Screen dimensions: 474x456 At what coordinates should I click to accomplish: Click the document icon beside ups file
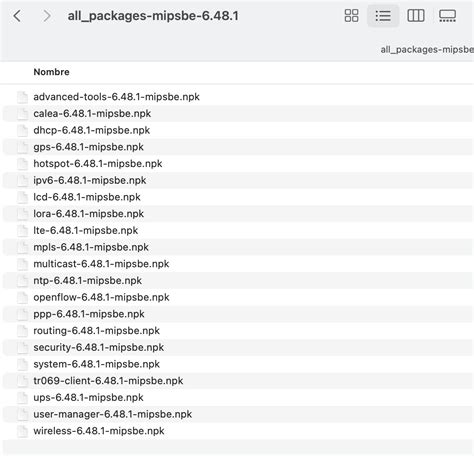point(22,397)
